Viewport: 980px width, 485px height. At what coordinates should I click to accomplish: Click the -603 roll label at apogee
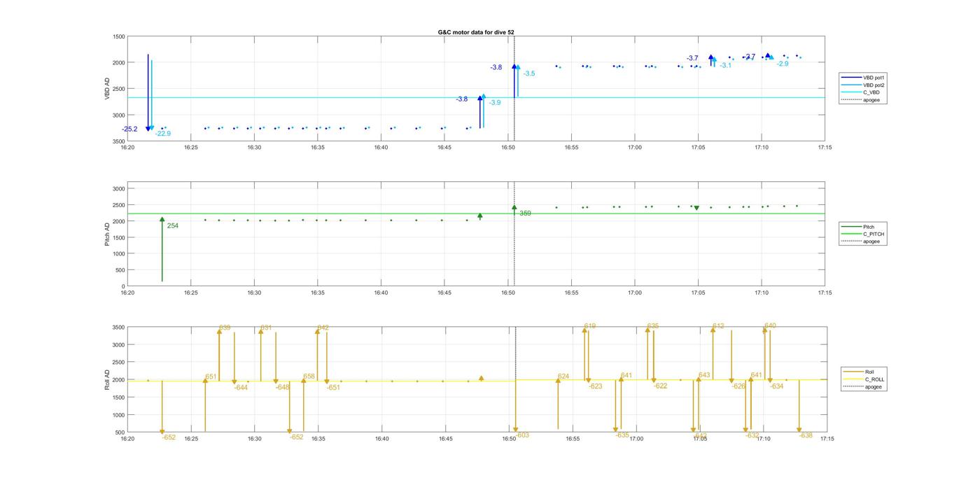(x=522, y=436)
